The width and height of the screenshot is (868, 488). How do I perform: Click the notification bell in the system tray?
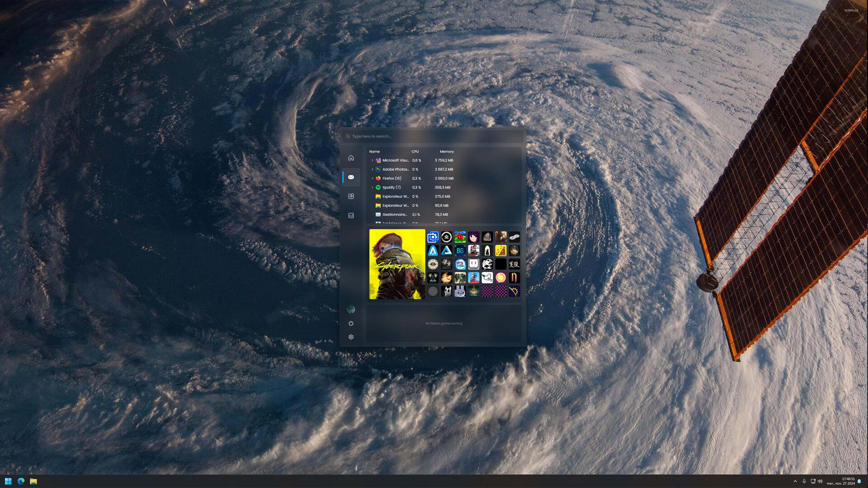tap(860, 481)
